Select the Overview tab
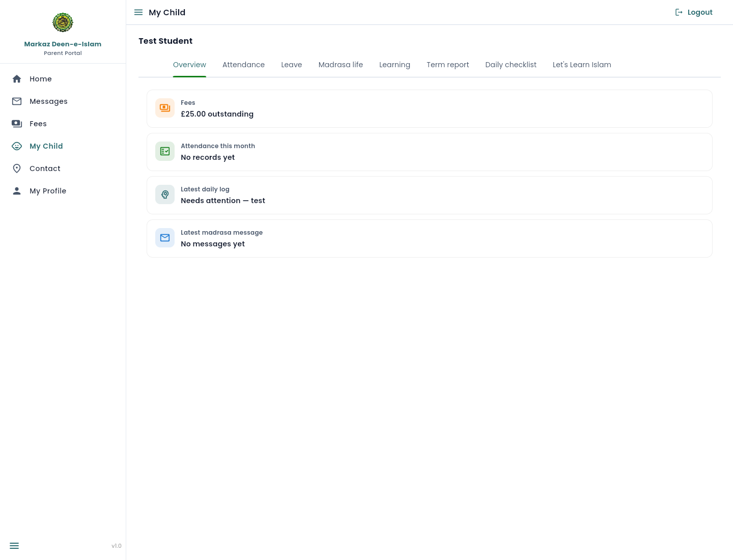The image size is (733, 560). coord(189,65)
